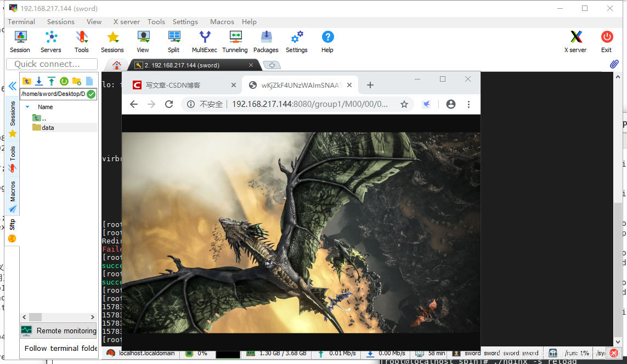Click the SFTP upload arrow icon

tap(52, 81)
